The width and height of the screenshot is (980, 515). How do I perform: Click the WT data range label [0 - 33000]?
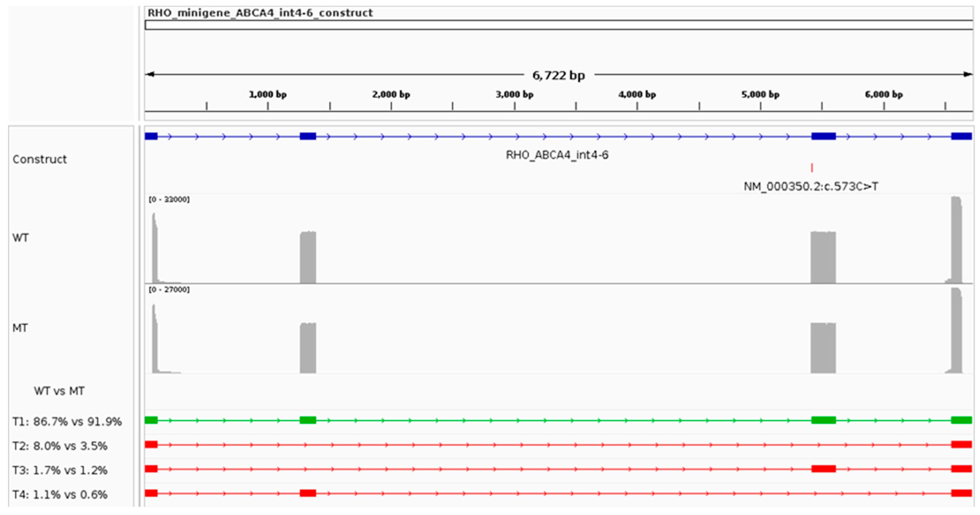(169, 200)
